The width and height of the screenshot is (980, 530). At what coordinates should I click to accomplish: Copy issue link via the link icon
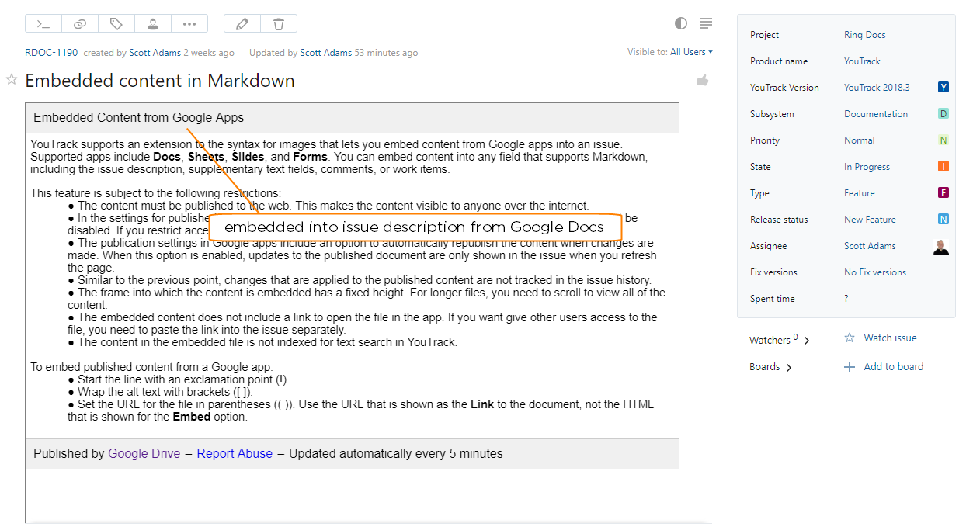79,23
